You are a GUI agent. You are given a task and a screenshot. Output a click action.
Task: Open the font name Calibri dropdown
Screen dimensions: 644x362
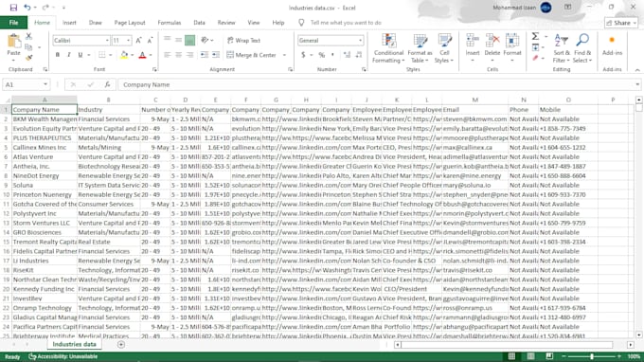coord(107,40)
